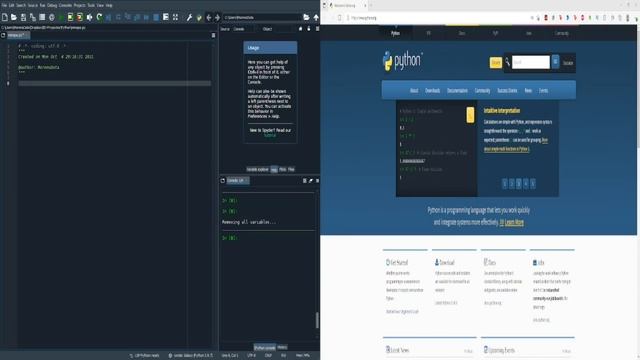
Task: Open Preferences wrench icon
Action: click(x=189, y=17)
